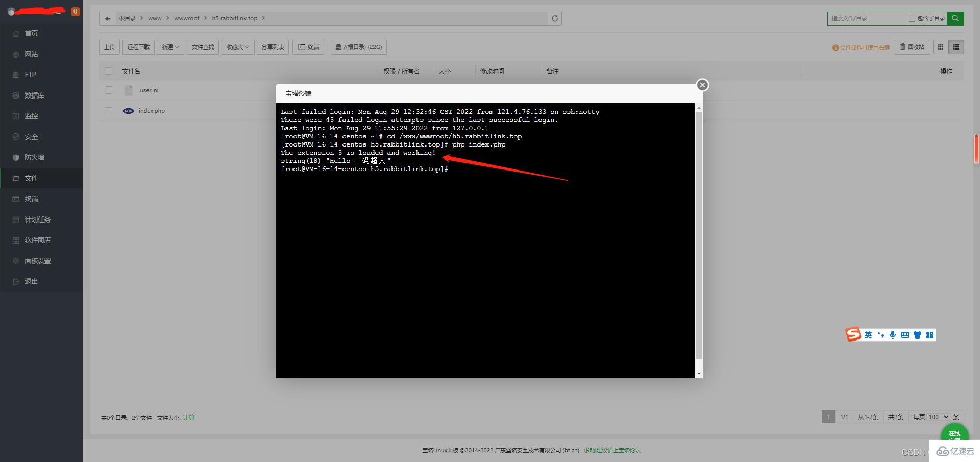Click the 防火墙 firewall shield icon

coord(16,157)
